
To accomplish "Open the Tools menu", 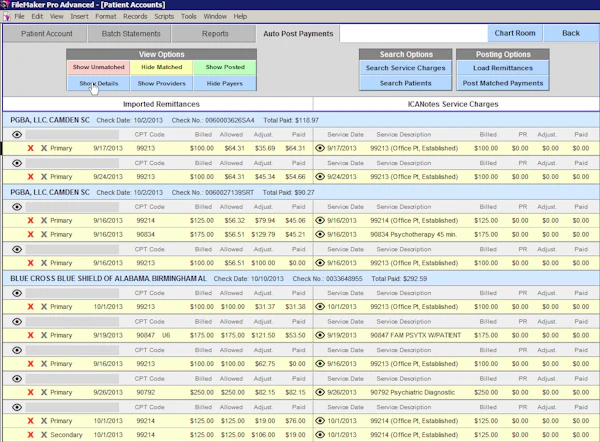I will click(189, 16).
